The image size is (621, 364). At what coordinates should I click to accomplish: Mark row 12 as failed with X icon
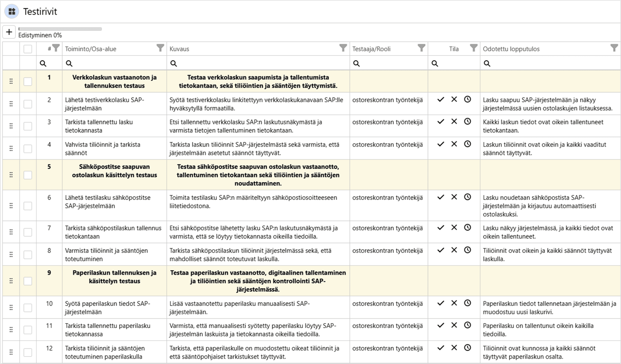(454, 348)
